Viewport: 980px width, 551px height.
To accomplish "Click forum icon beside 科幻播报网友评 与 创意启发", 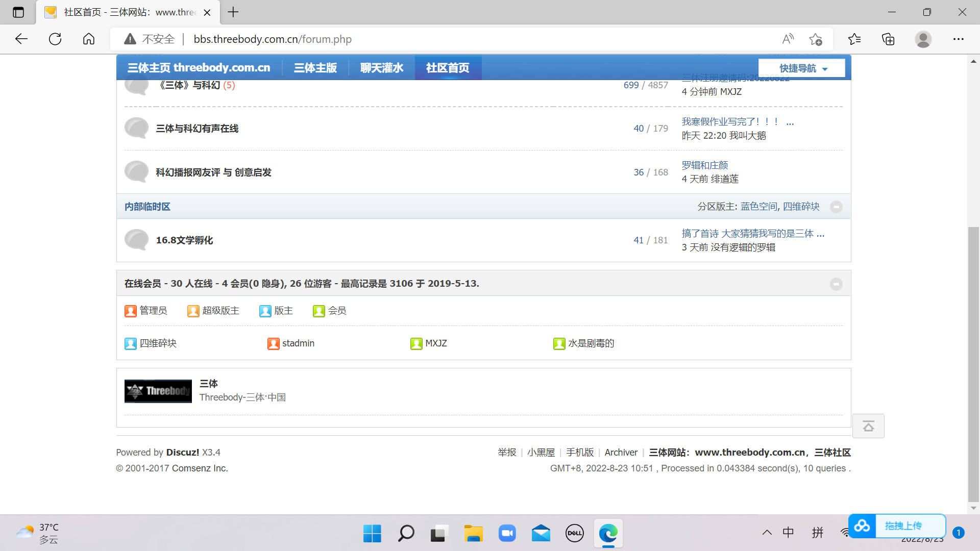I will [x=136, y=172].
